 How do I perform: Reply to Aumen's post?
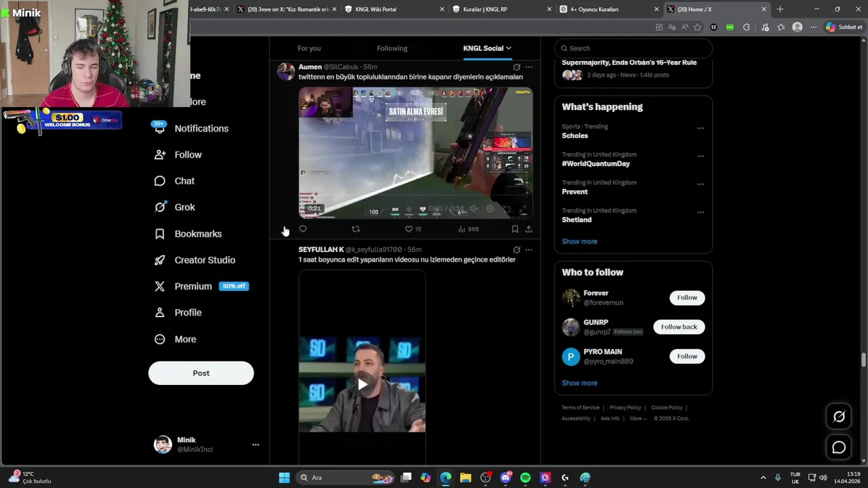tap(303, 229)
